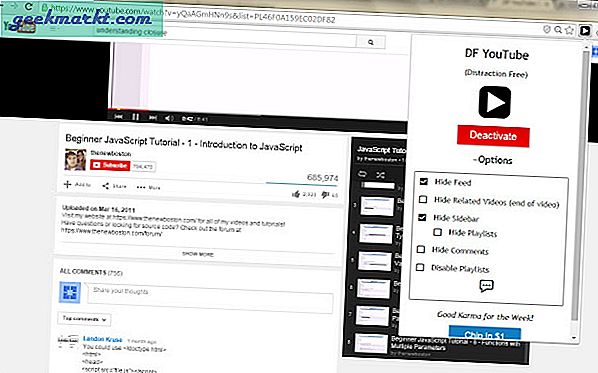Open playlist video number 7 thumbnail
Image resolution: width=598 pixels, height=373 pixels.
coord(372,316)
